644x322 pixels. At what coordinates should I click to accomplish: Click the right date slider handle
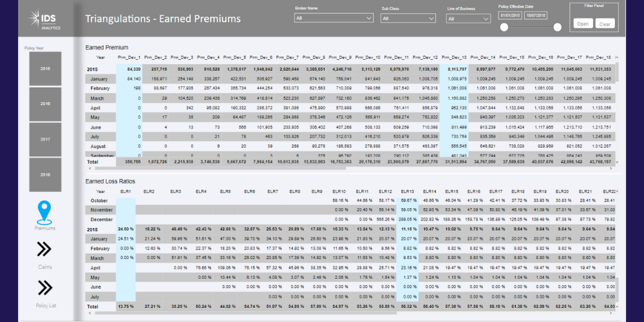[558, 27]
